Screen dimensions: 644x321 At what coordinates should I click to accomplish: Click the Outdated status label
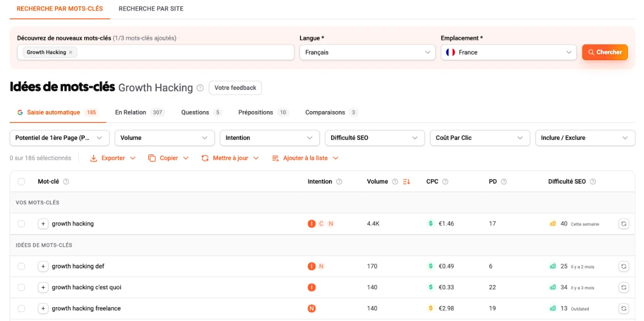pos(580,309)
